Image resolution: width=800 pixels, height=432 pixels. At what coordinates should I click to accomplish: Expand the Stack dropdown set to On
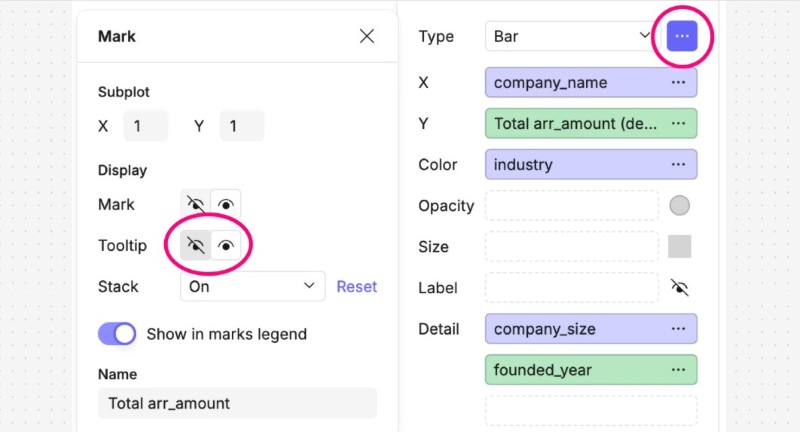point(252,287)
